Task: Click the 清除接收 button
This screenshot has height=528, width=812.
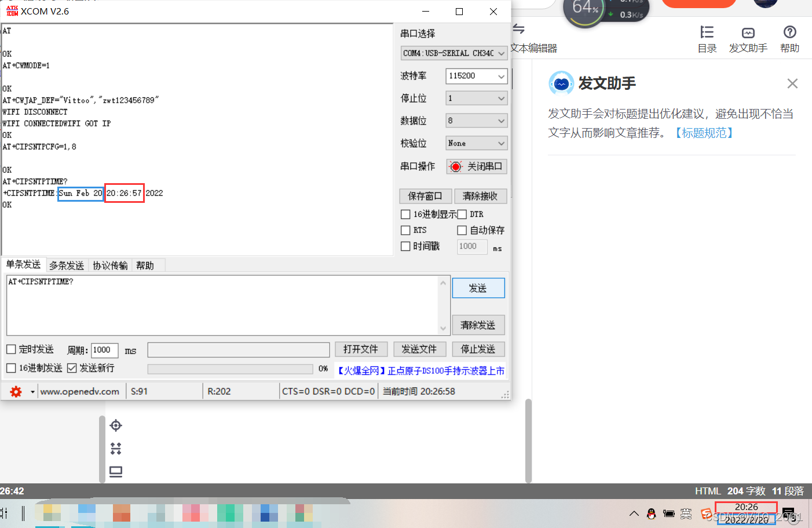Action: coord(480,196)
